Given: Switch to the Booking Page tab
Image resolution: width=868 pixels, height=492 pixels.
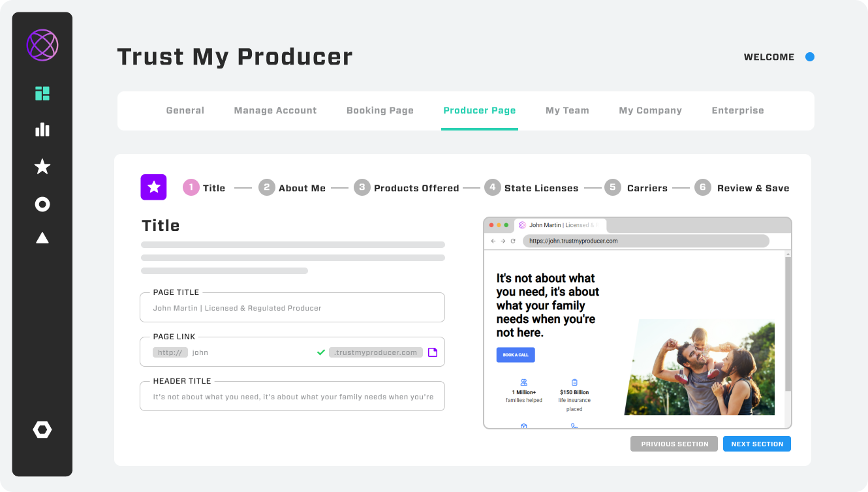Looking at the screenshot, I should [380, 110].
